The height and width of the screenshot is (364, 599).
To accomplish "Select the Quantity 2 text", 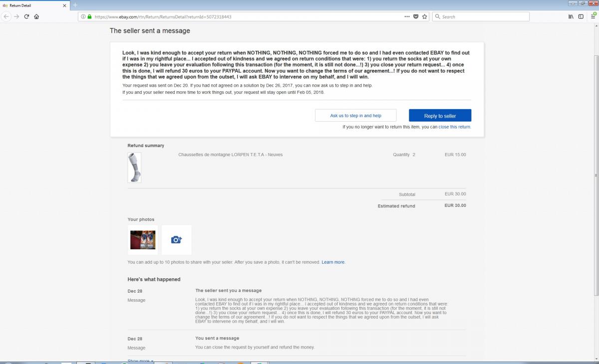I will tap(404, 155).
